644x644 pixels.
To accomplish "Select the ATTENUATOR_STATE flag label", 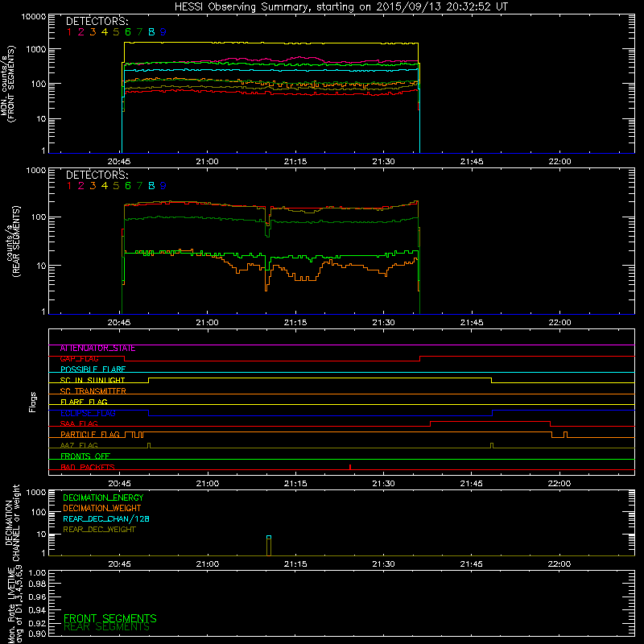I will [x=97, y=349].
